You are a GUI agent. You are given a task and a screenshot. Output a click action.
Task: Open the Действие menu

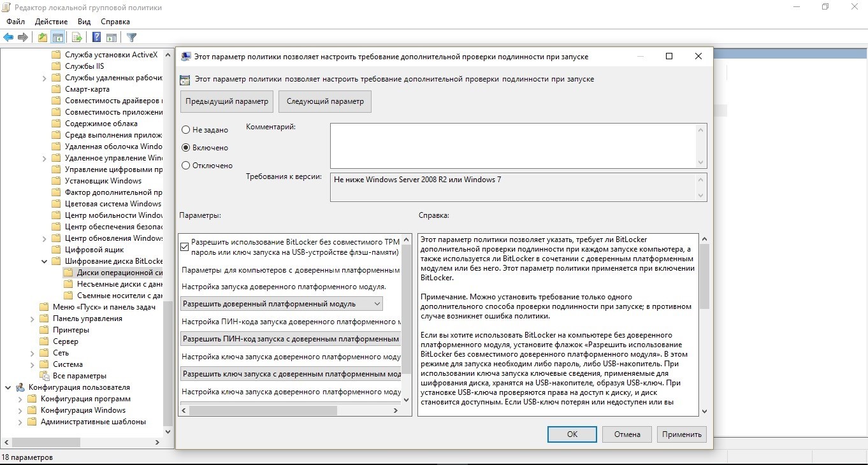click(x=51, y=22)
